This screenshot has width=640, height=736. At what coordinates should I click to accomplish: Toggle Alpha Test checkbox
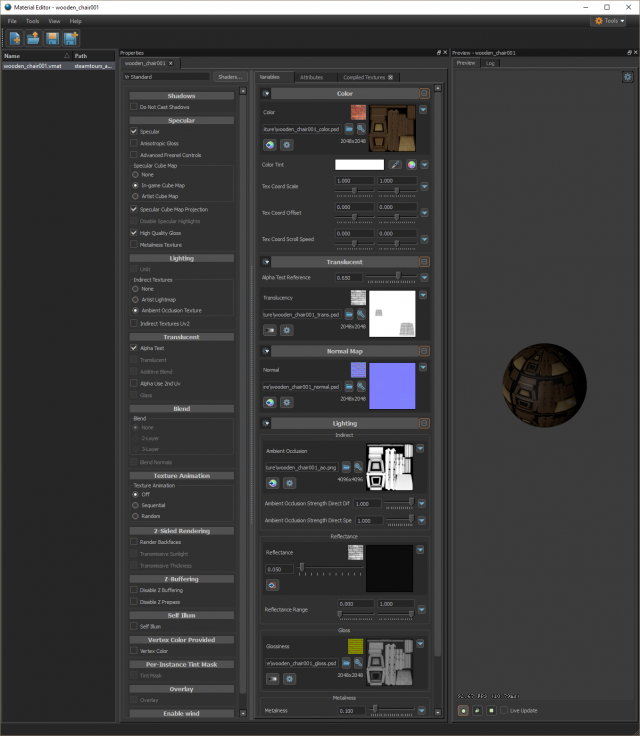[134, 348]
